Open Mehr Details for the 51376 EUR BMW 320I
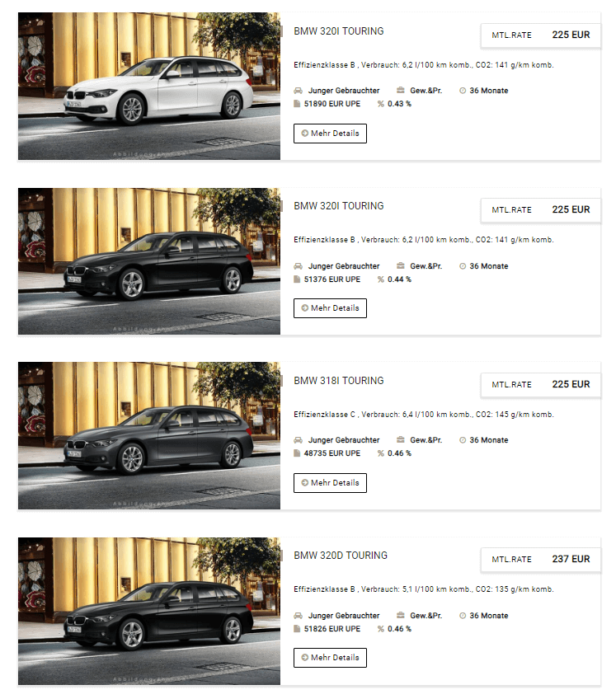 (x=330, y=308)
